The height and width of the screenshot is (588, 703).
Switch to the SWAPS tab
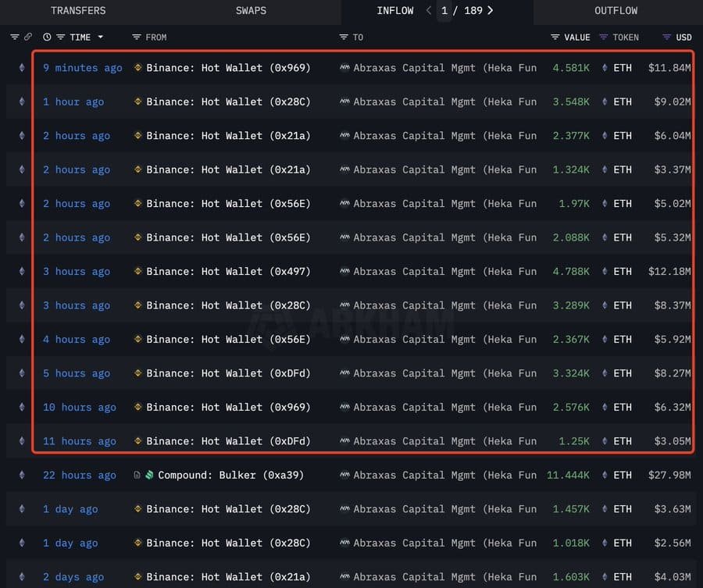point(251,11)
